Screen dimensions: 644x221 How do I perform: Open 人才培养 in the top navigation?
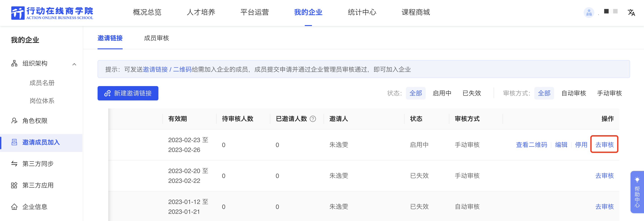click(x=201, y=12)
